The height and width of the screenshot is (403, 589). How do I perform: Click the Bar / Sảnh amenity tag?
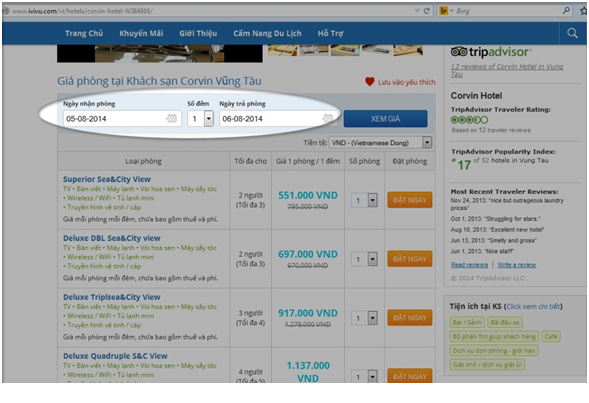467,322
